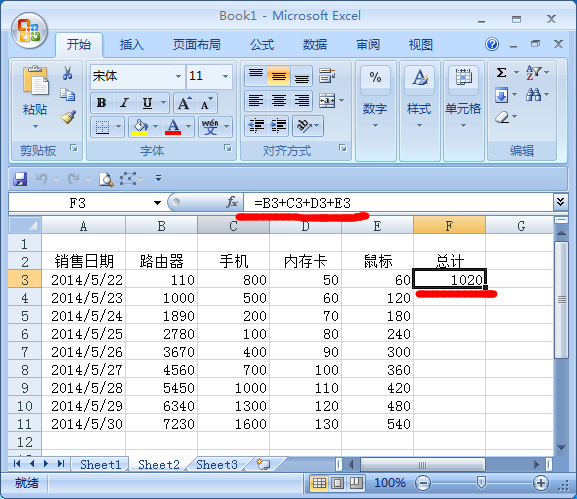Click the Print Preview icon

[106, 179]
